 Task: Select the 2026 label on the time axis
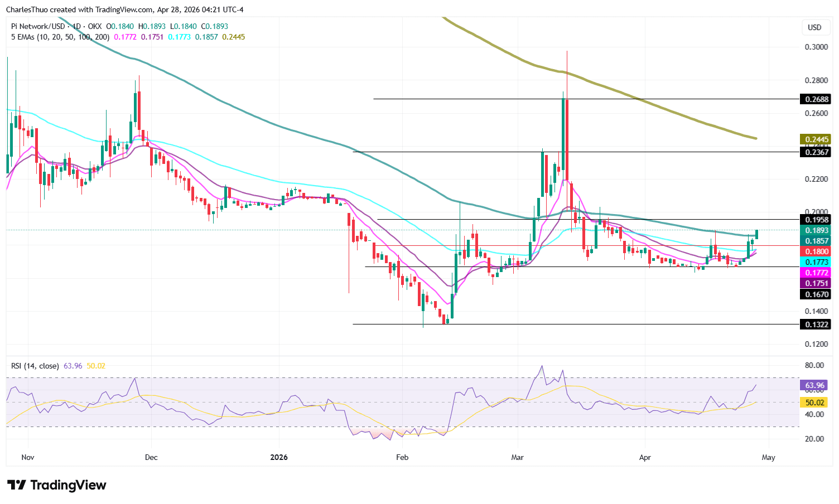point(278,457)
